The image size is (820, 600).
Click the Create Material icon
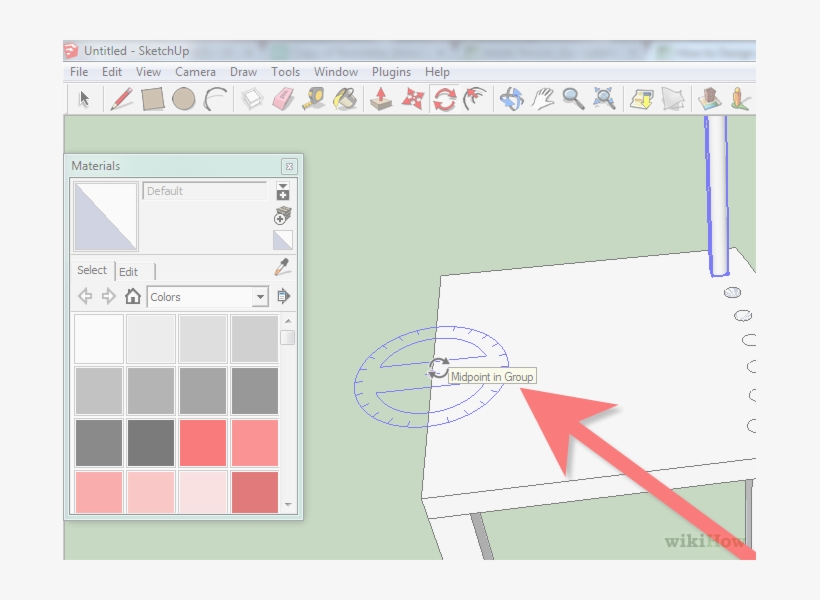click(x=282, y=216)
